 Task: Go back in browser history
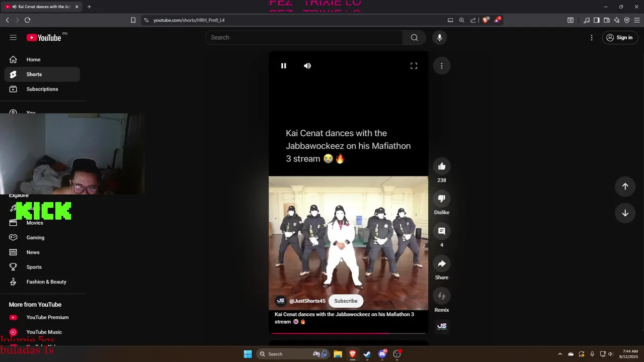pos(7,20)
